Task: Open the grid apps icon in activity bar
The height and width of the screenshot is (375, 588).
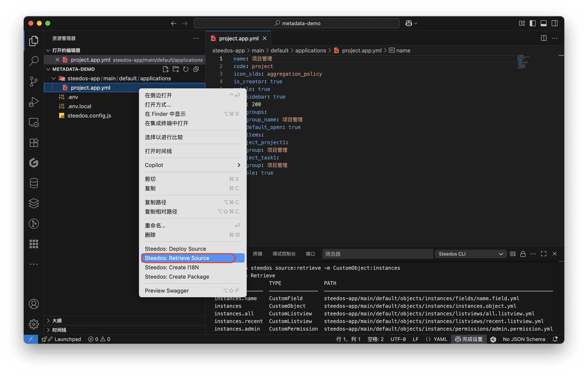Action: pos(34,244)
